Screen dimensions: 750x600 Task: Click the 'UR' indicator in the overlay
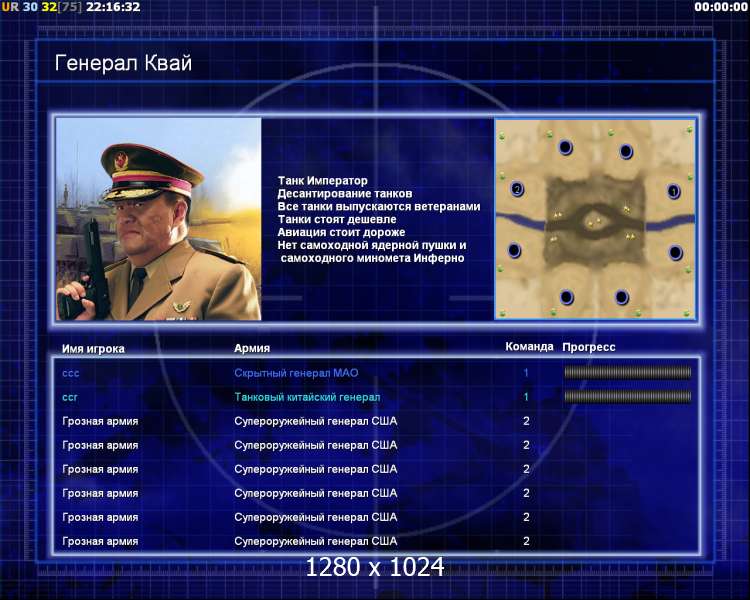tap(10, 7)
